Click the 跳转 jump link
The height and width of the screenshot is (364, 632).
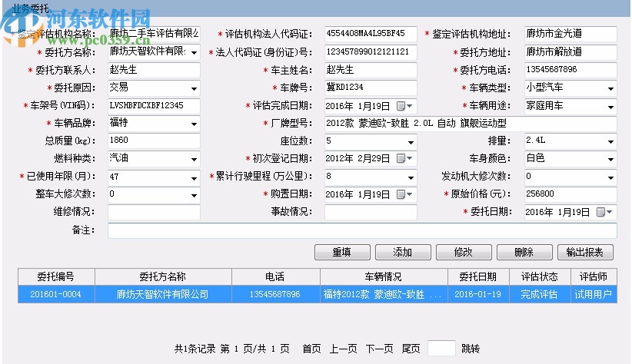click(x=471, y=349)
